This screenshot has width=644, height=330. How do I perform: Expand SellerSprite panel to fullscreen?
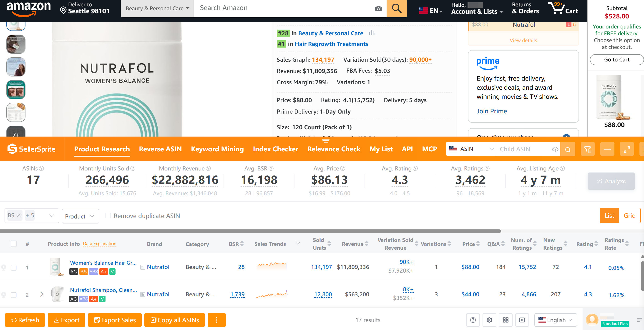[x=627, y=149]
